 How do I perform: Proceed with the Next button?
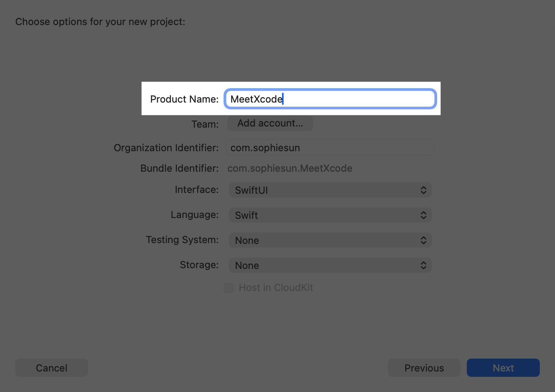point(503,368)
